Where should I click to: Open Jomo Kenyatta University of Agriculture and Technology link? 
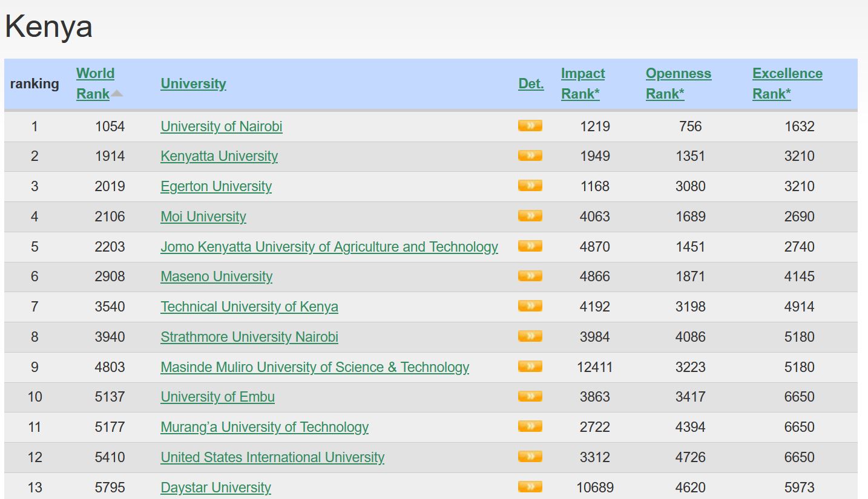pos(329,247)
